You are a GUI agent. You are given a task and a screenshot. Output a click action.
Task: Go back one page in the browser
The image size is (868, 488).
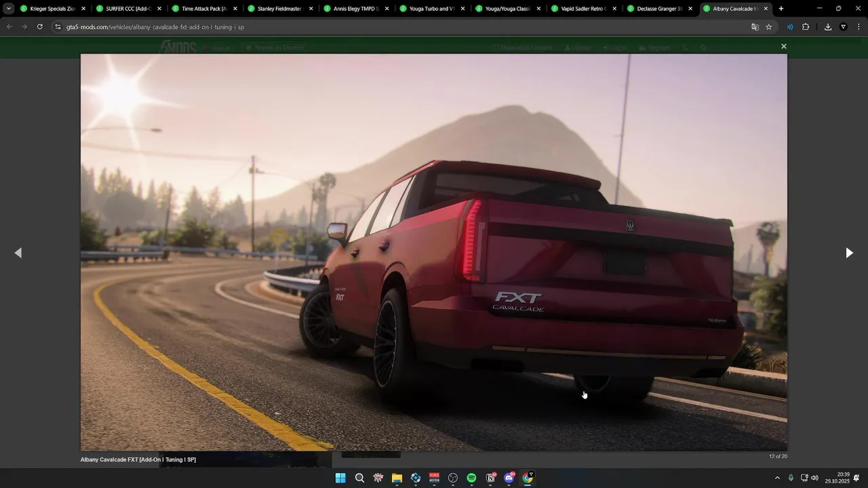[x=9, y=27]
